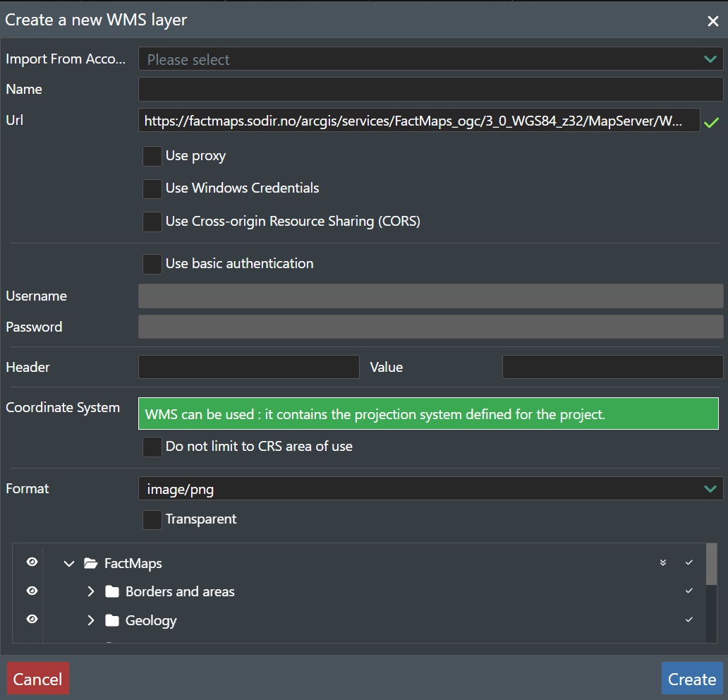The height and width of the screenshot is (700, 728).
Task: Click the layer tree scrollbar thumb
Action: [x=711, y=565]
